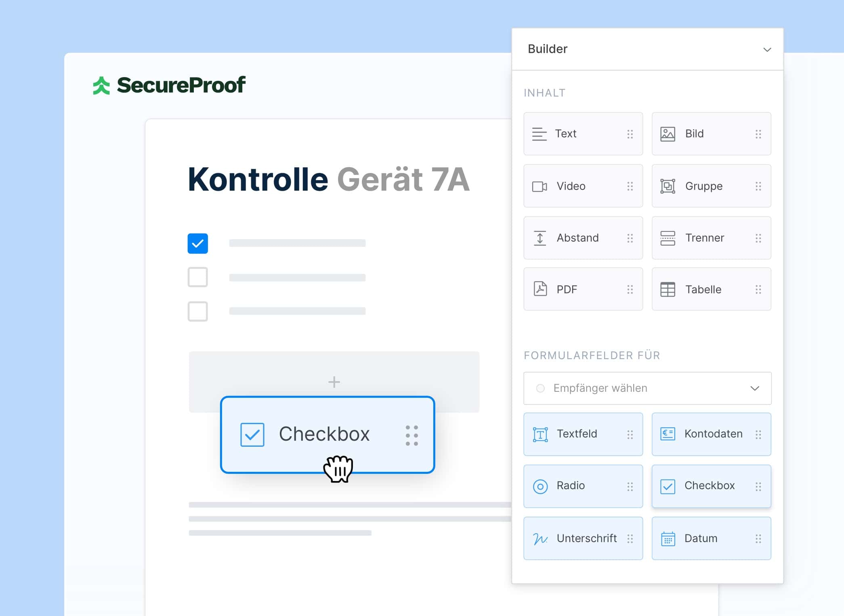Screen dimensions: 844x616
Task: Tick the first checkbox on Kontrolle Gerät 7A
Action: point(197,243)
